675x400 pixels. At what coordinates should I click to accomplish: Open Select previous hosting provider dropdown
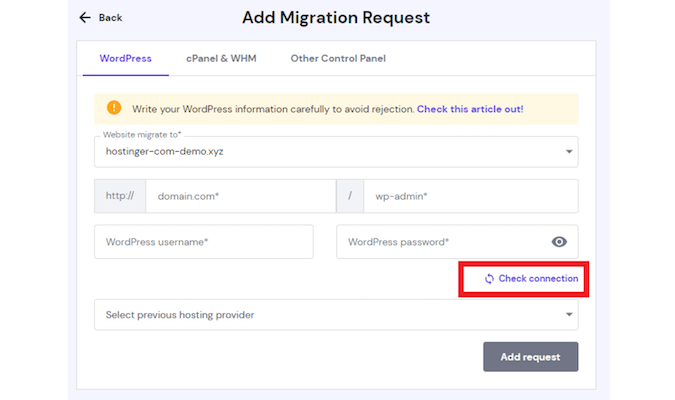[x=336, y=315]
